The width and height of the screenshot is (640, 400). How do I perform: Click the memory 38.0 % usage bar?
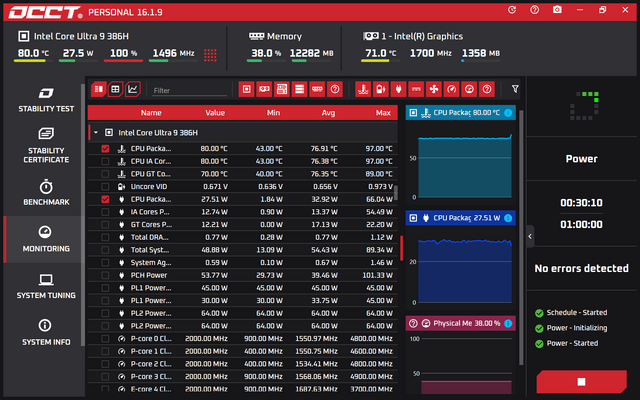[266, 61]
